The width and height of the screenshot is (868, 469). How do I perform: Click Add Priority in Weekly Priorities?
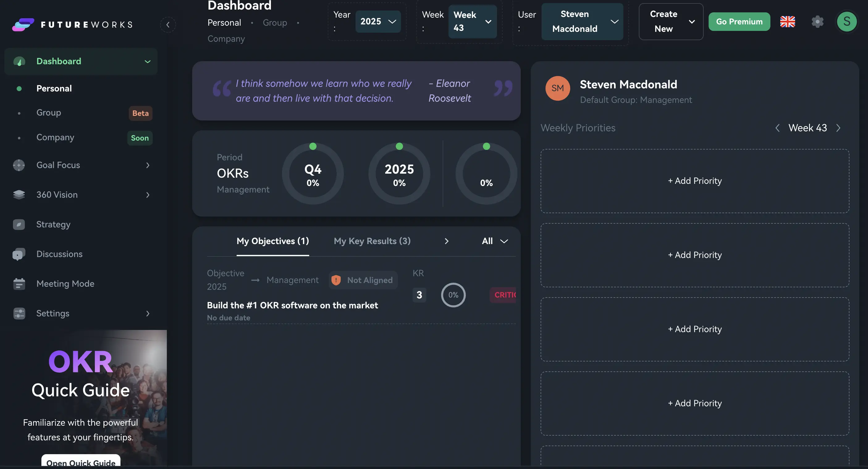point(694,181)
